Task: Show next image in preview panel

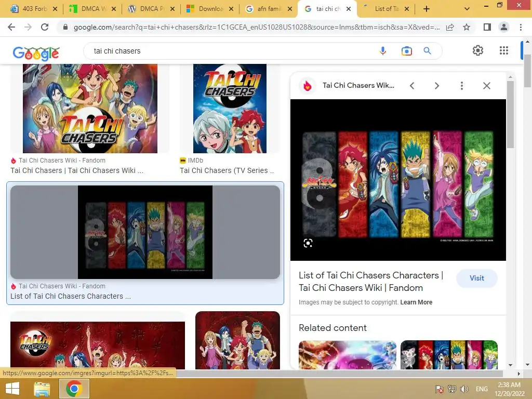Action: (x=436, y=86)
